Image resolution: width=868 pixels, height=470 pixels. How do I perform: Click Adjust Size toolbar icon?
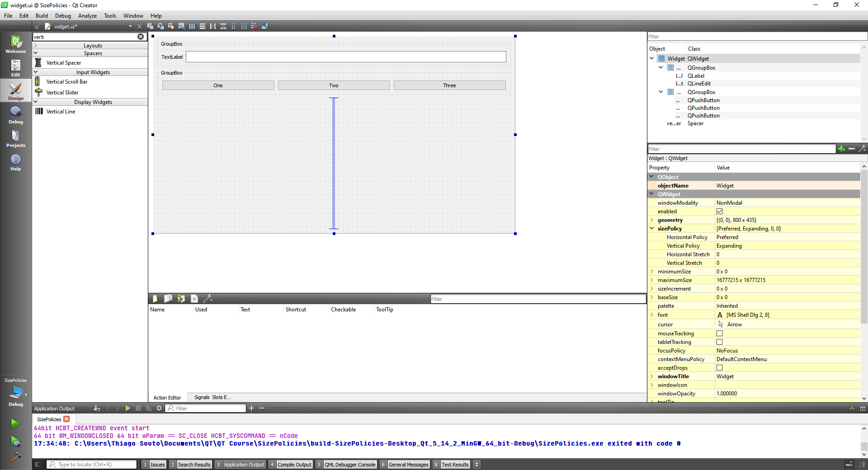pos(265,26)
